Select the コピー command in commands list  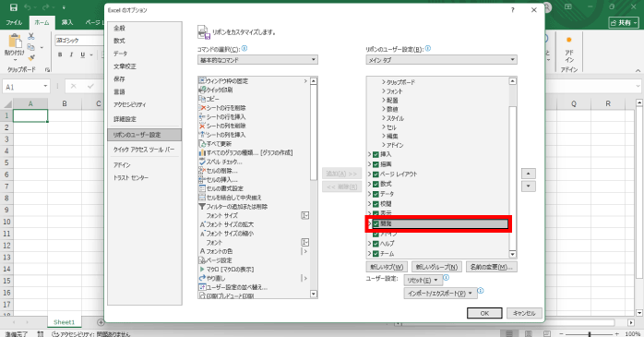coord(253,99)
